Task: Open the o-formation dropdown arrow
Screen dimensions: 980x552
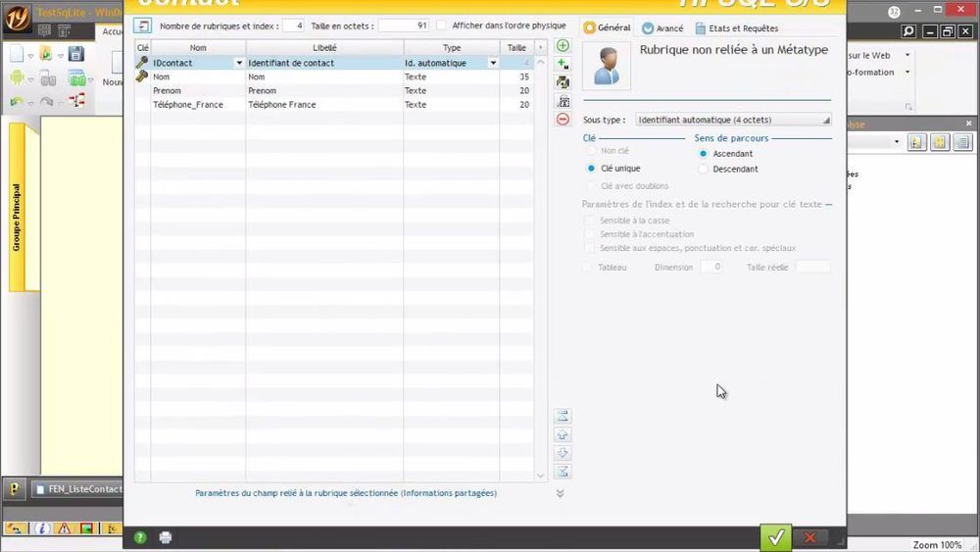Action: [x=907, y=72]
